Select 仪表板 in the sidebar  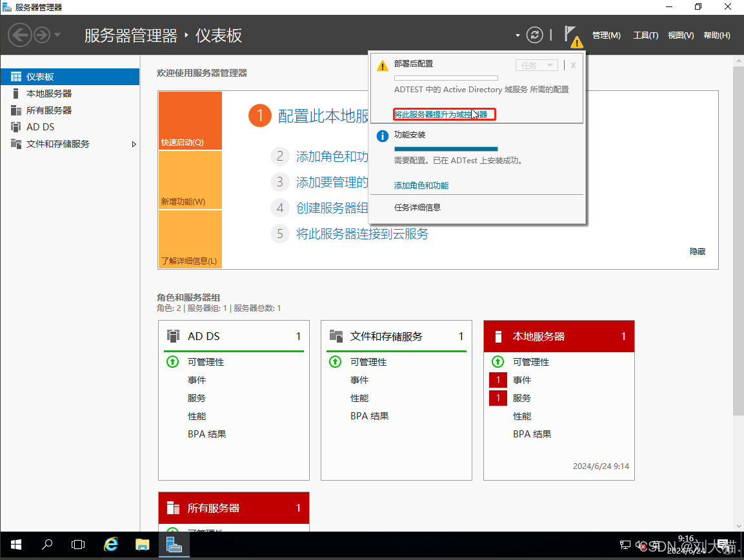[x=70, y=77]
